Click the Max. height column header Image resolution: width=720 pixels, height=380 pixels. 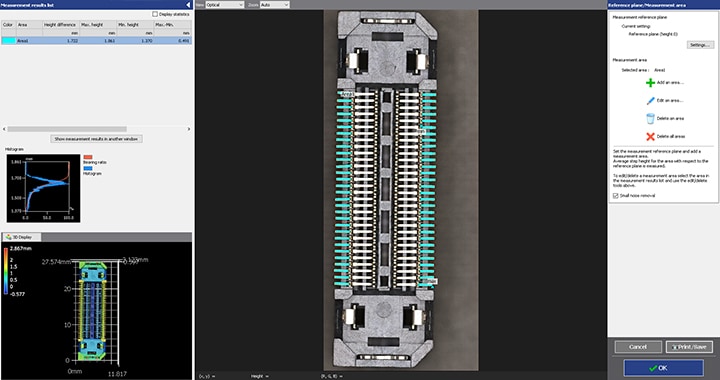(x=98, y=25)
